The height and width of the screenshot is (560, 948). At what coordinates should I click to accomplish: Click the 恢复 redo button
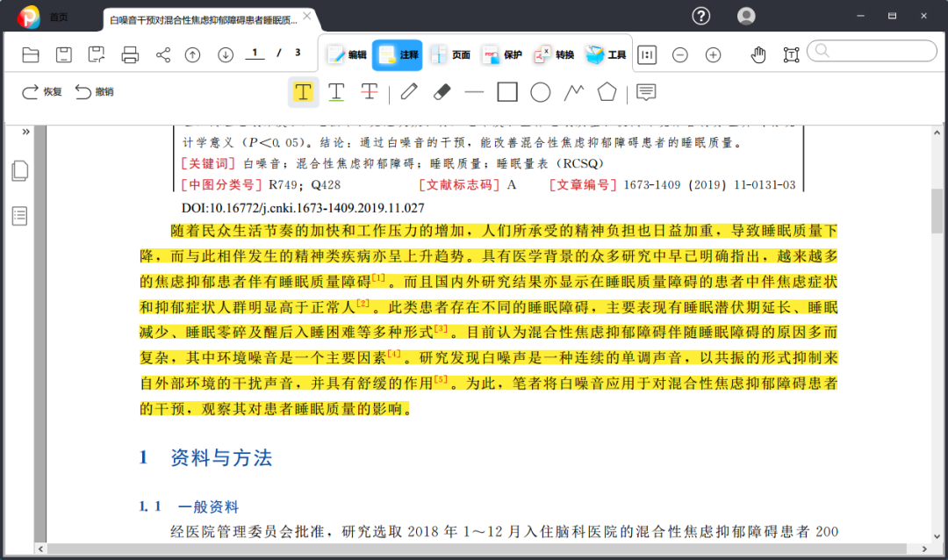click(42, 92)
